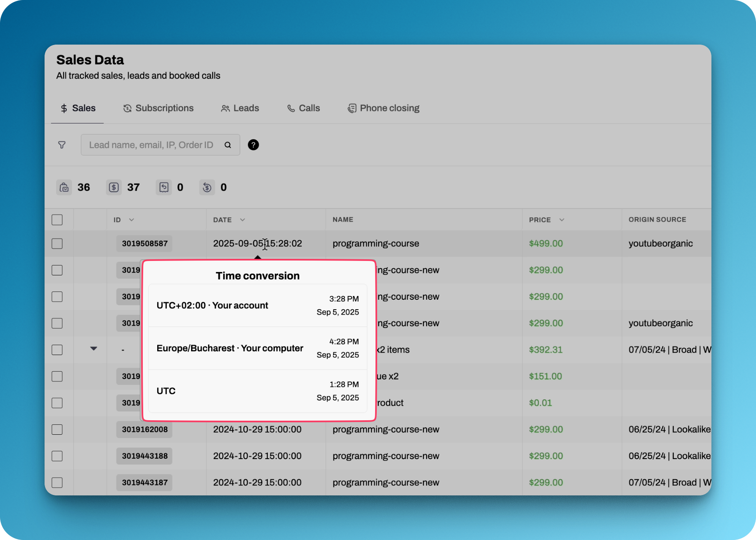The image size is (756, 540).
Task: Click the chargeback dollar icon beside last 0
Action: tap(207, 187)
